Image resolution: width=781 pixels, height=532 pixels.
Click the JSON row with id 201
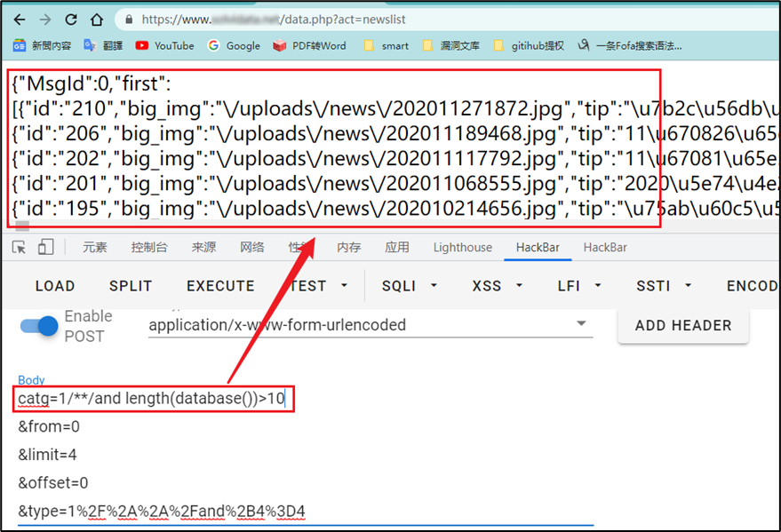pyautogui.click(x=395, y=184)
